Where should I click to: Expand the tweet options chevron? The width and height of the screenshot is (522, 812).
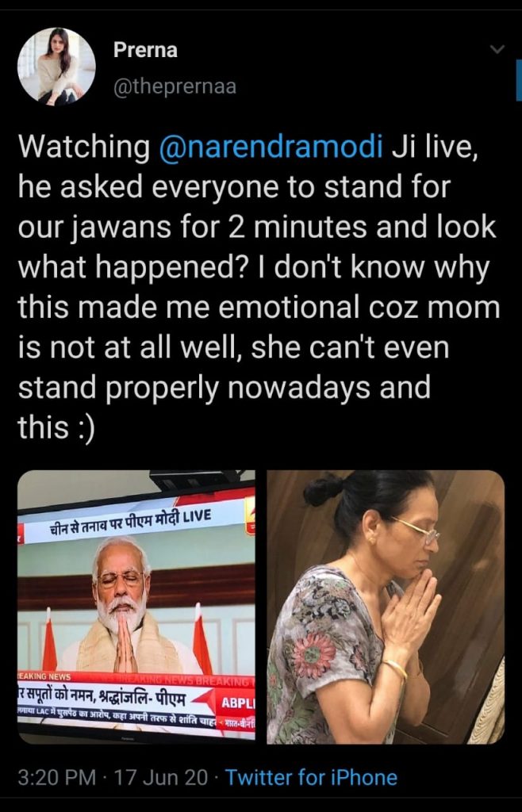[x=497, y=50]
